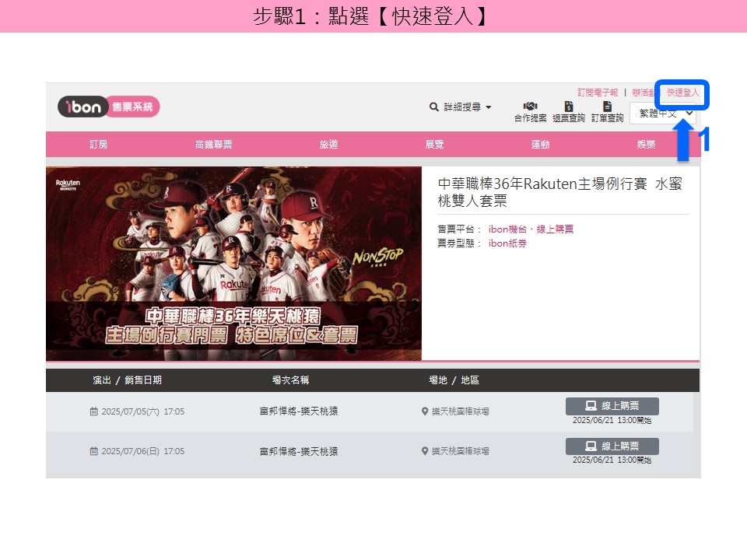Click the calendar icon for 2025/07/06

click(x=94, y=451)
